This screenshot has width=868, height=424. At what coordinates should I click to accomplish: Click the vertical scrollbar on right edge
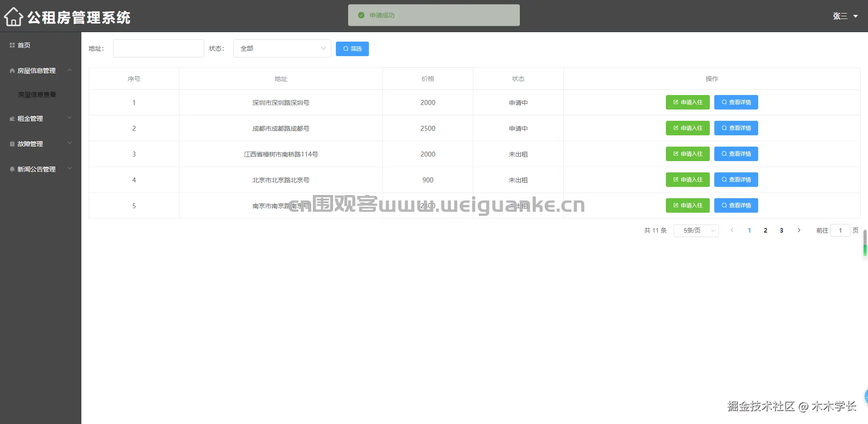[865, 243]
